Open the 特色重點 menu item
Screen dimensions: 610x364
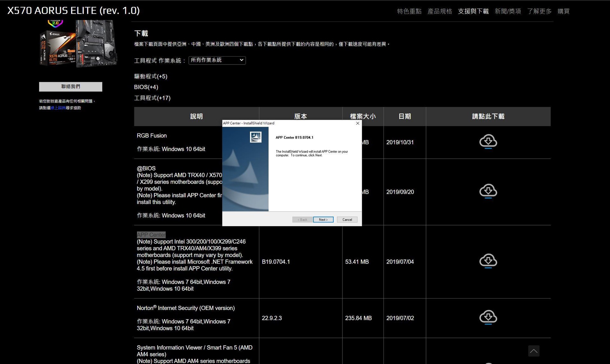click(x=409, y=11)
